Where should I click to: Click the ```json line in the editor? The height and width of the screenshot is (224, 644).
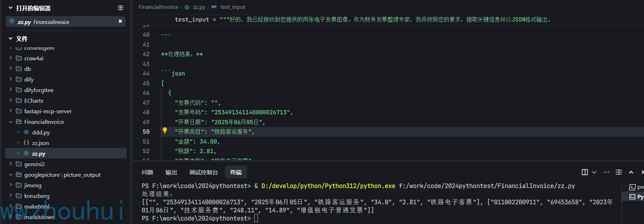[173, 73]
